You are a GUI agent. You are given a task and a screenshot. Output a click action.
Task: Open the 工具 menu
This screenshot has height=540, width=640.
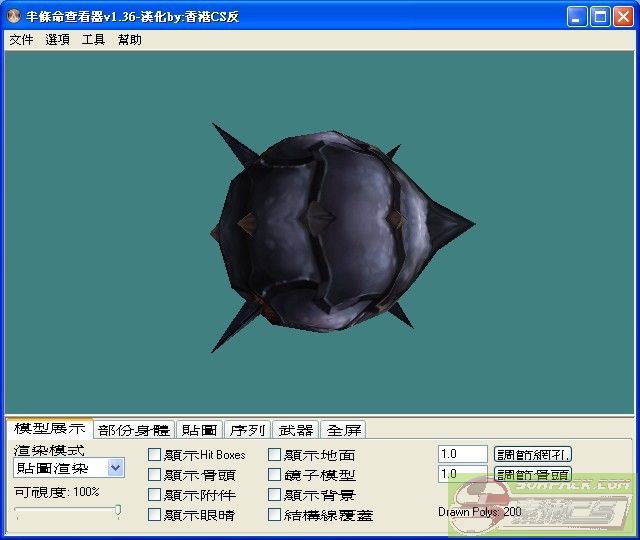[93, 40]
